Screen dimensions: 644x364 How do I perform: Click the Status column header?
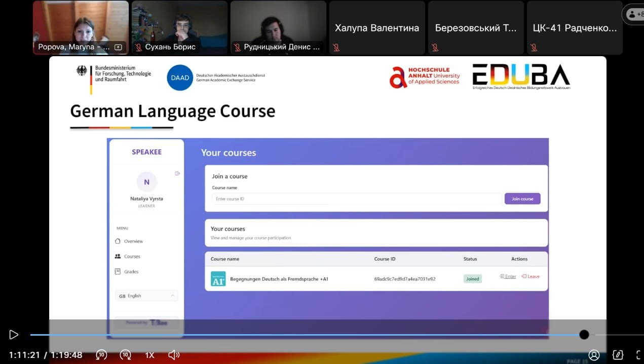point(470,259)
